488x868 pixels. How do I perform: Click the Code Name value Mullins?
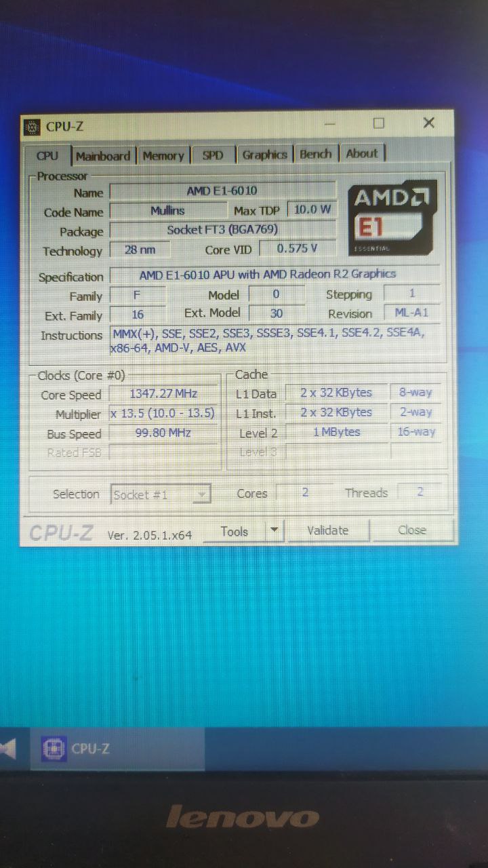167,211
